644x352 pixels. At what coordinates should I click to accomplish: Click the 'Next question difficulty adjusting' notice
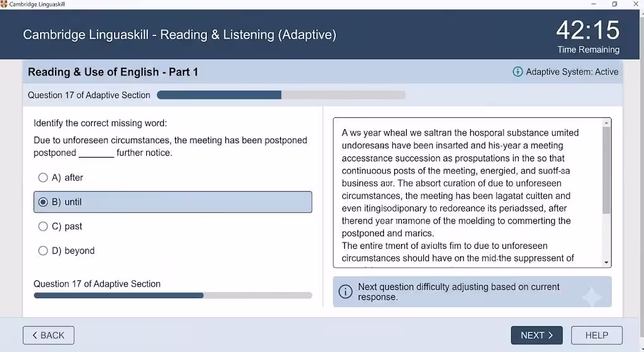point(472,292)
